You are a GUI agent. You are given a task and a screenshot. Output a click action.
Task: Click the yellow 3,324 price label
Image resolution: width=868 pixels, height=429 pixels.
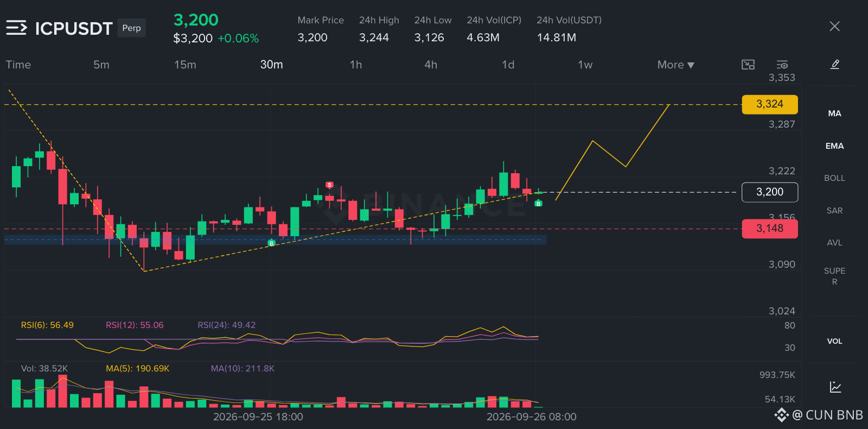770,104
